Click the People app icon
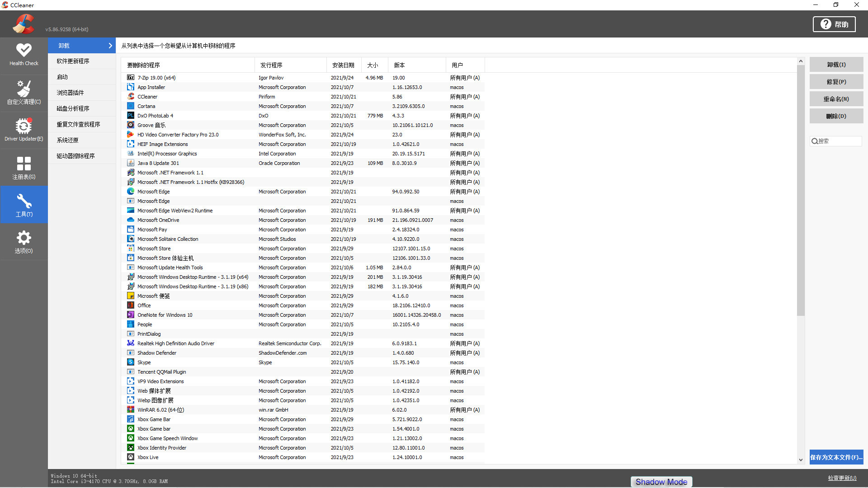 (131, 324)
